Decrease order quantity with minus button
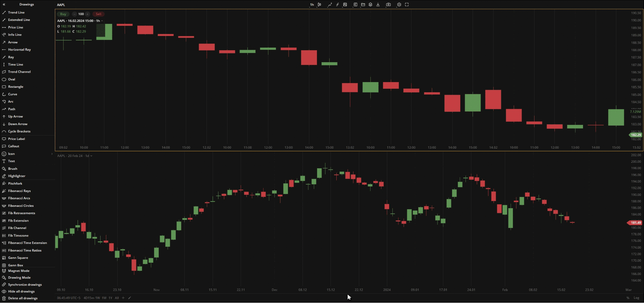644x303 pixels. point(74,14)
